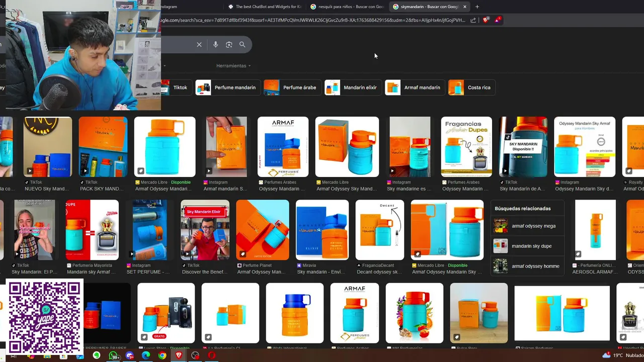Filter by Perfume mandarin chip

(228, 87)
